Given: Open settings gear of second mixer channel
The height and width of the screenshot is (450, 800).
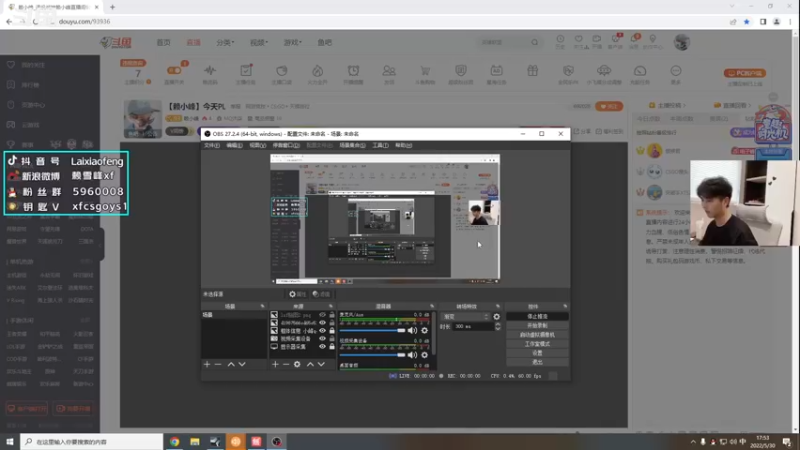Looking at the screenshot, I should [x=424, y=355].
